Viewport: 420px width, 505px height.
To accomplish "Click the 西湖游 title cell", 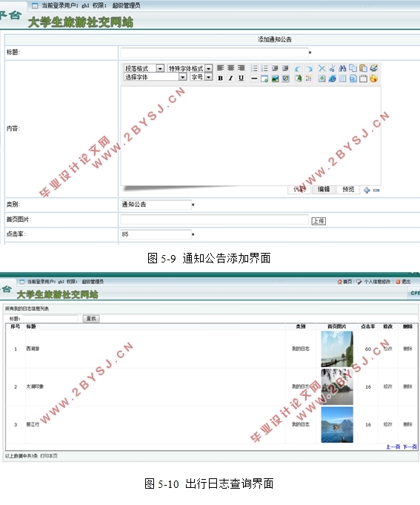I will (x=33, y=349).
